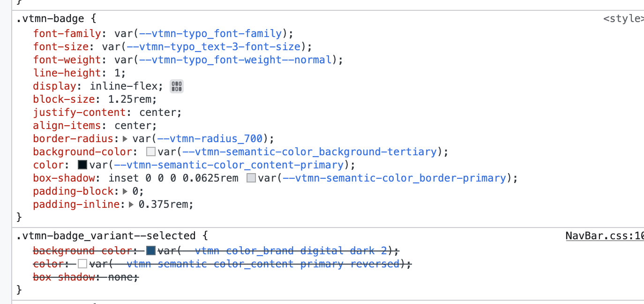Open variable --vtmn-typo_font-family
The image size is (644, 304).
(210, 33)
